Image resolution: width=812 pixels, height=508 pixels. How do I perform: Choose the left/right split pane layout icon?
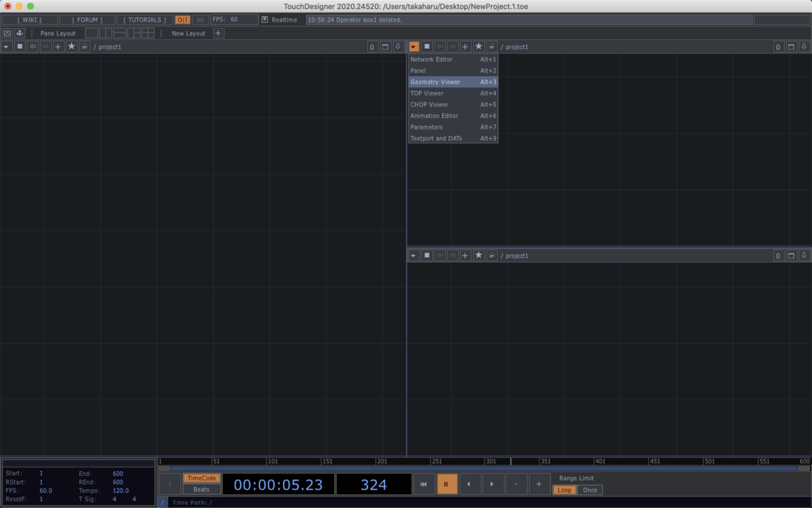pos(106,33)
